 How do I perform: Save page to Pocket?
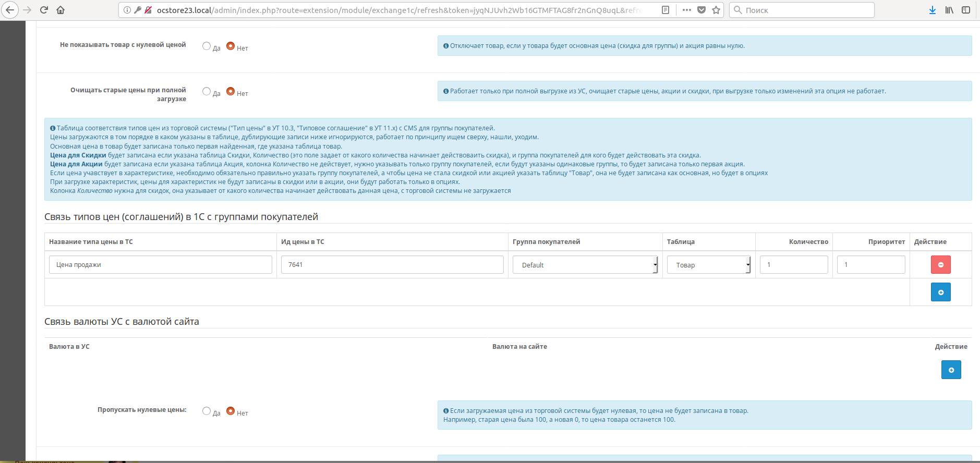701,10
